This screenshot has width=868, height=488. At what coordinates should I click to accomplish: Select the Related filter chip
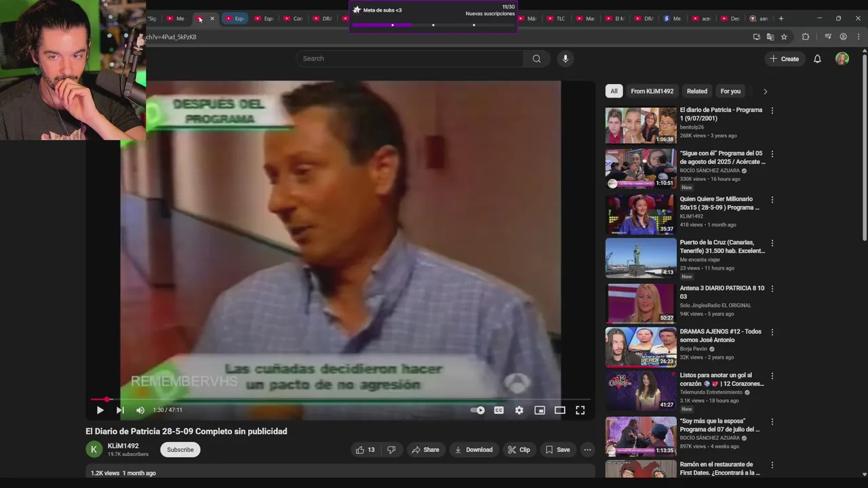(x=696, y=91)
